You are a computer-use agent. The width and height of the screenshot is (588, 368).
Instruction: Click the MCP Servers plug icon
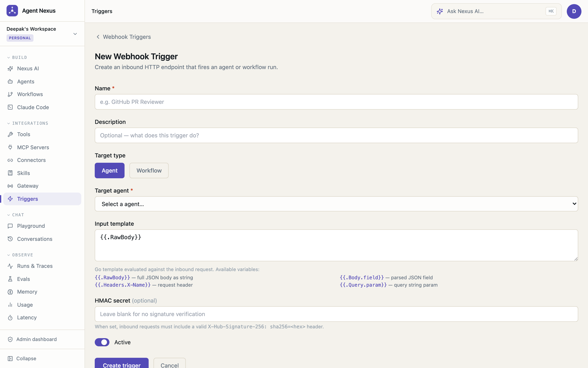pyautogui.click(x=10, y=147)
